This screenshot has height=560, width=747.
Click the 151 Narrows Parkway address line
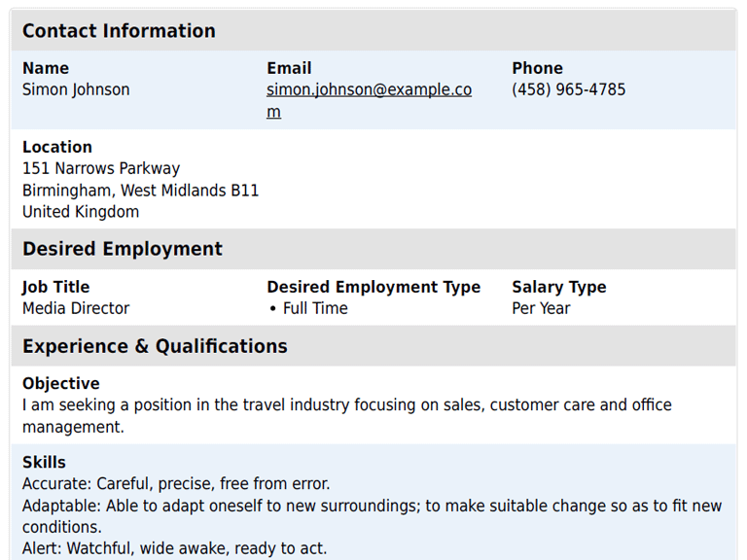point(101,168)
